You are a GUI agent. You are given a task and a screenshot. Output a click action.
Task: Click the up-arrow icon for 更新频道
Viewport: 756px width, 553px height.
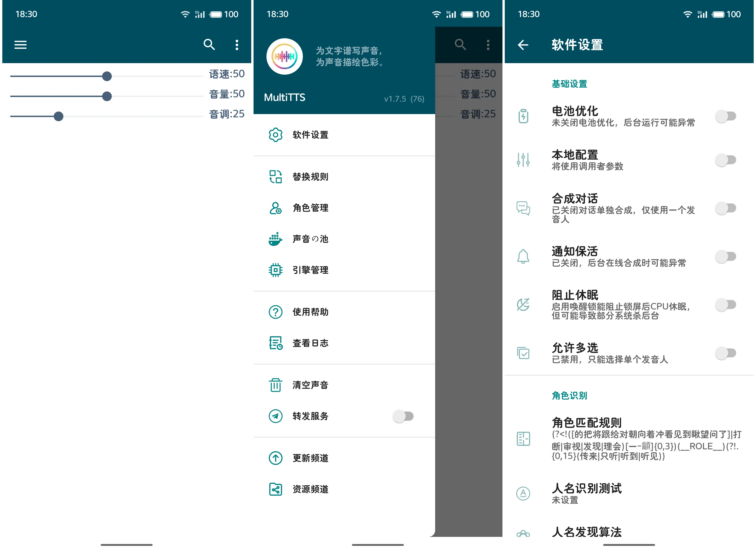pyautogui.click(x=276, y=458)
